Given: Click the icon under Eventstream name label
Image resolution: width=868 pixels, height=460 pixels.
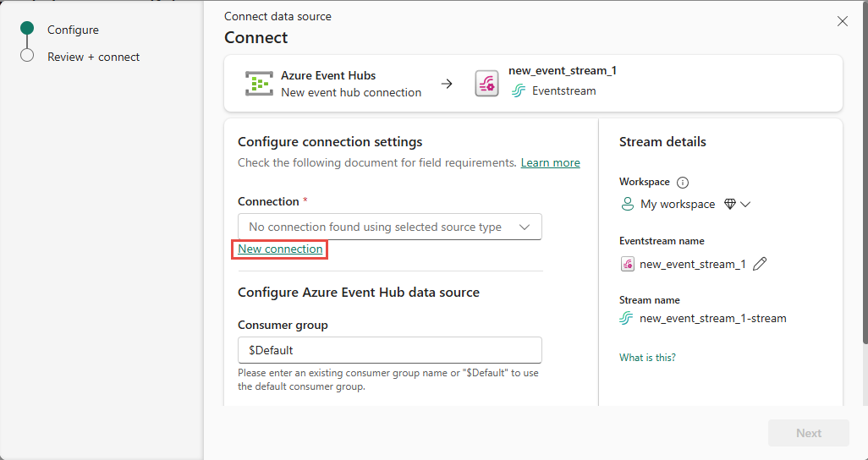Looking at the screenshot, I should coord(628,264).
